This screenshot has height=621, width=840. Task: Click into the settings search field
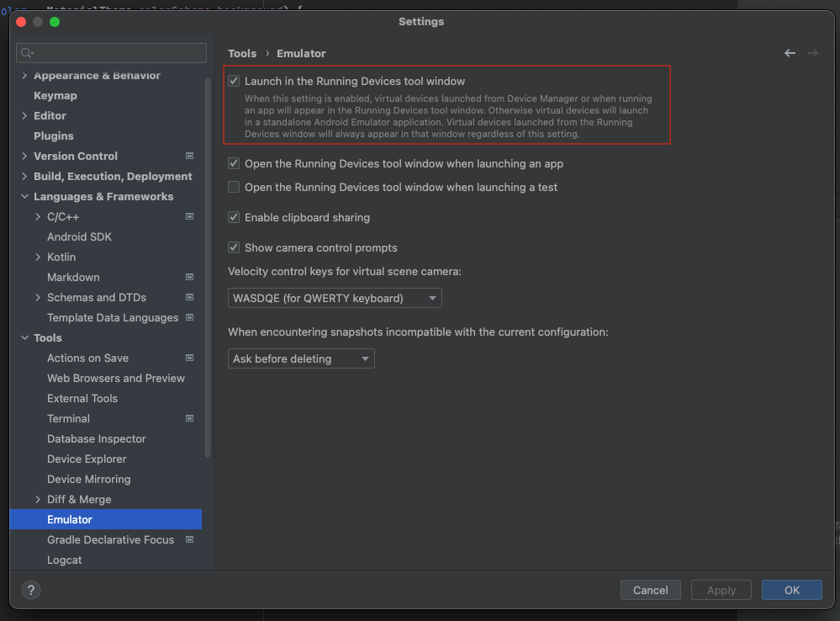point(118,53)
